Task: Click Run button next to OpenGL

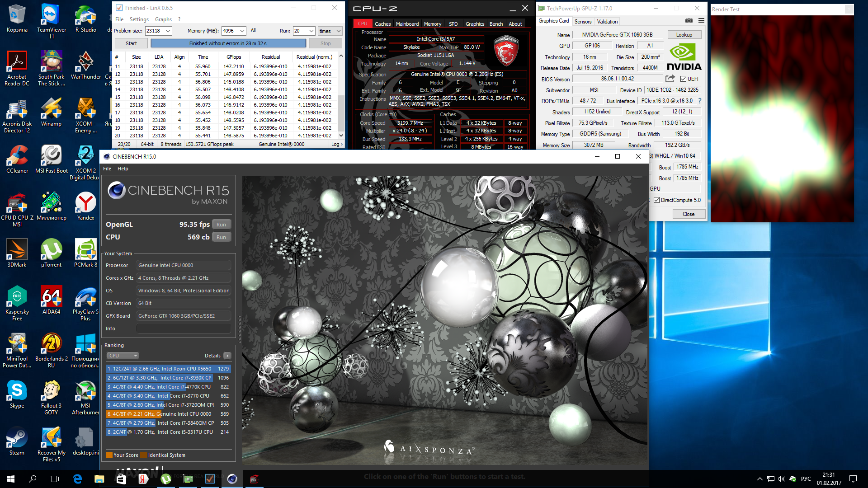Action: tap(221, 225)
